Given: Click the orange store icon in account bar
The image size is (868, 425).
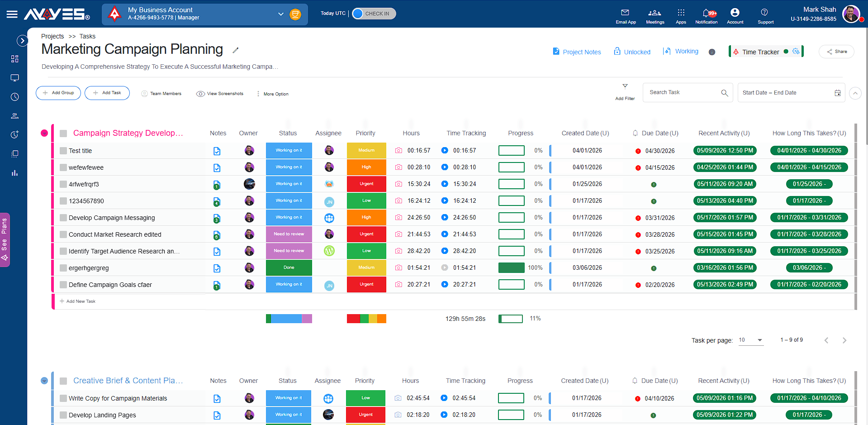Looking at the screenshot, I should (x=295, y=14).
